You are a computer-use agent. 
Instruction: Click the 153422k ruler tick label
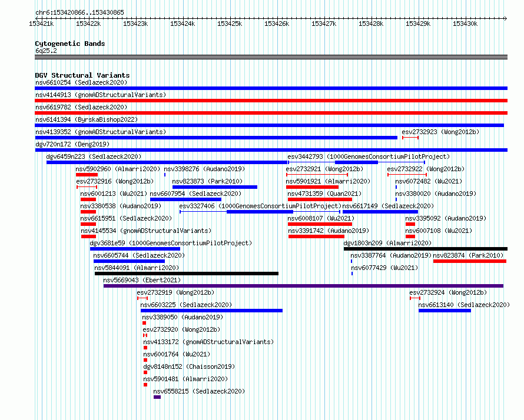(88, 24)
